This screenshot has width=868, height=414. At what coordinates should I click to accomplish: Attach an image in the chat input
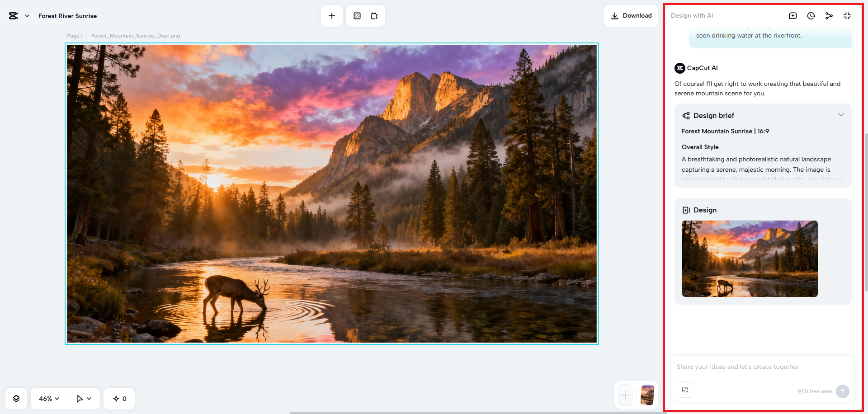[685, 390]
